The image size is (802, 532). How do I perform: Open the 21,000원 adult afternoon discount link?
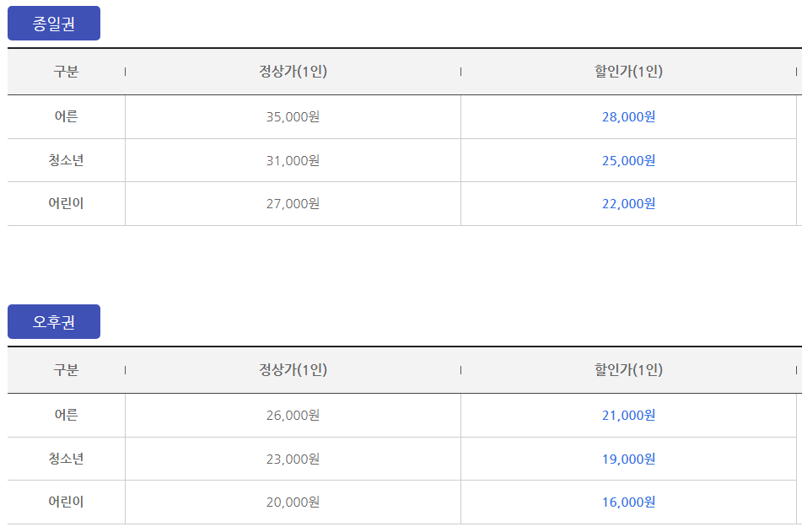(627, 415)
